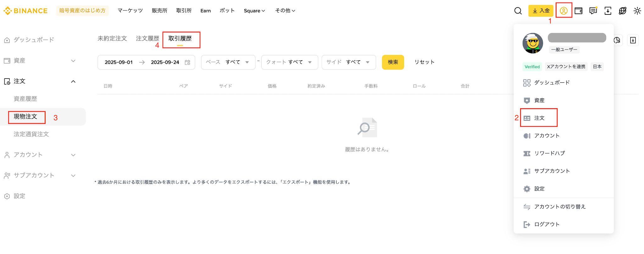Viewport: 644px width, 254px height.
Task: Click the export download icon near table
Action: 633,40
